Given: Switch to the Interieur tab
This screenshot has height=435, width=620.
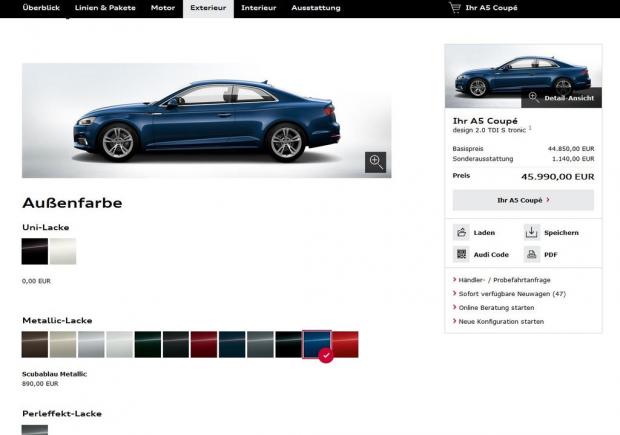Looking at the screenshot, I should click(259, 8).
